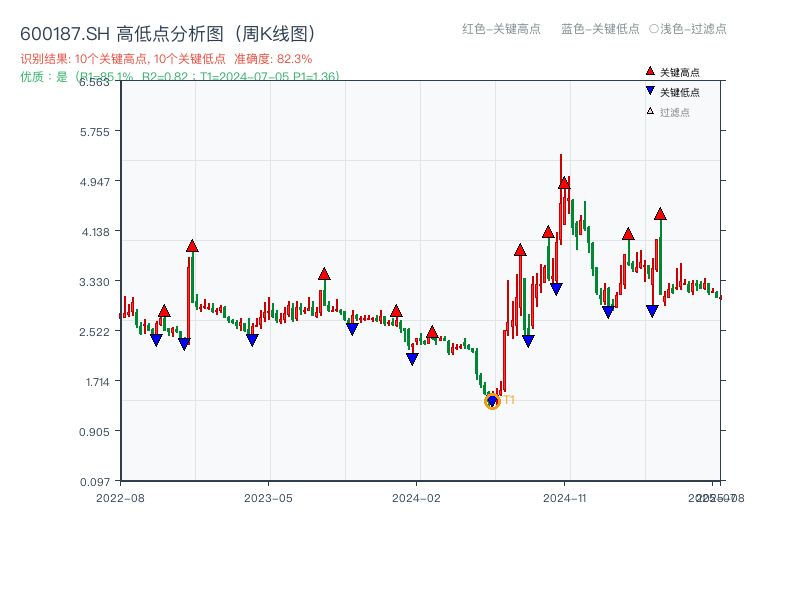Collapse the in-chart 过滤点 legend entry
Screen dimensions: 800x600
pyautogui.click(x=670, y=111)
